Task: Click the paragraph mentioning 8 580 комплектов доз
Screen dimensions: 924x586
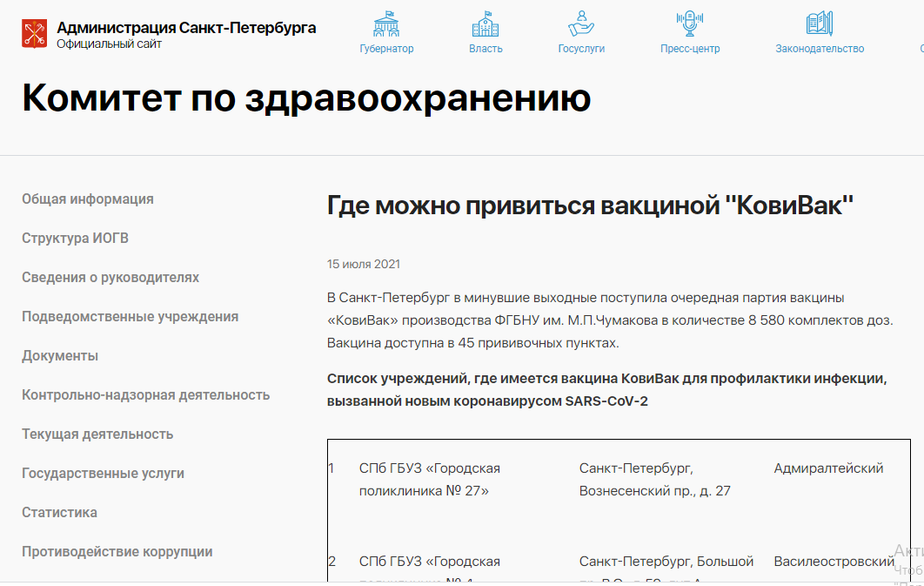Action: 610,320
